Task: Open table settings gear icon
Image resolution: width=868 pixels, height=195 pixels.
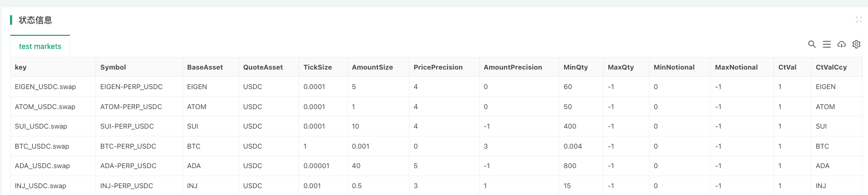Action: [856, 44]
